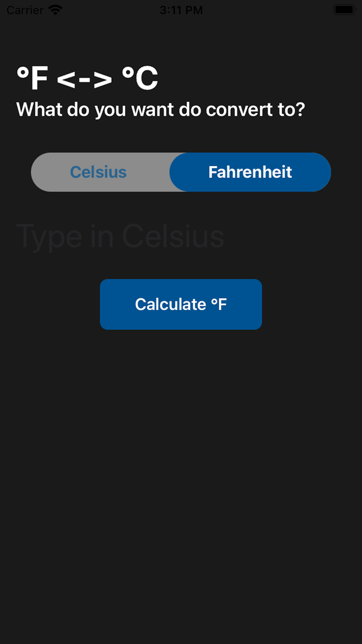Choose Fahrenheit on the segmented control
Image resolution: width=362 pixels, height=644 pixels.
click(250, 172)
